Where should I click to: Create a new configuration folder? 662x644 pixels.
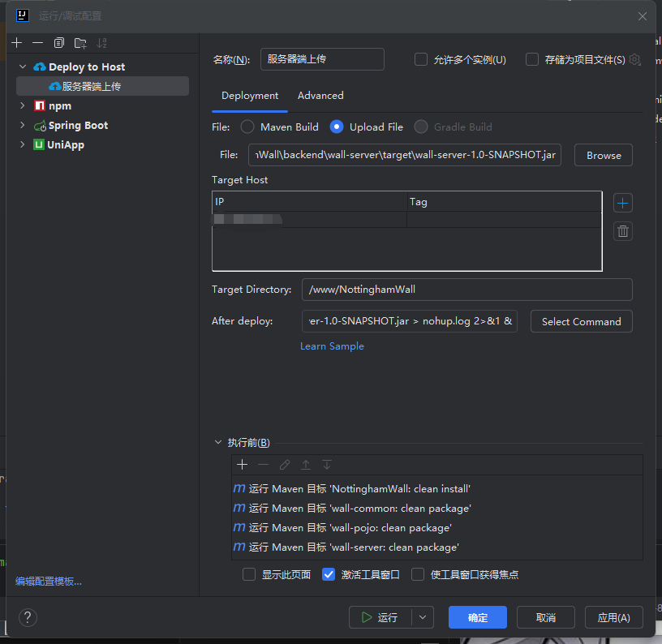80,43
